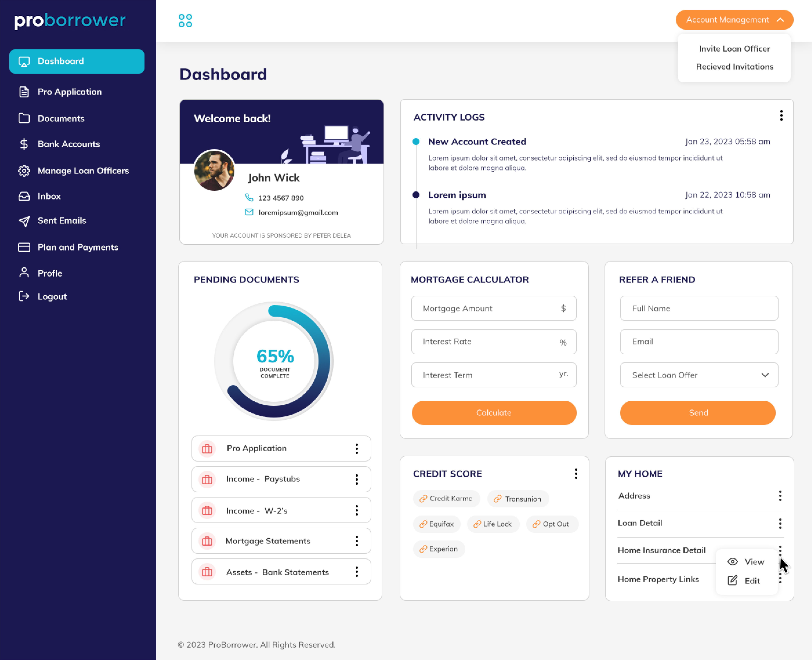Click the Credit Karma link chip
Screen dimensions: 812x660
pos(446,498)
